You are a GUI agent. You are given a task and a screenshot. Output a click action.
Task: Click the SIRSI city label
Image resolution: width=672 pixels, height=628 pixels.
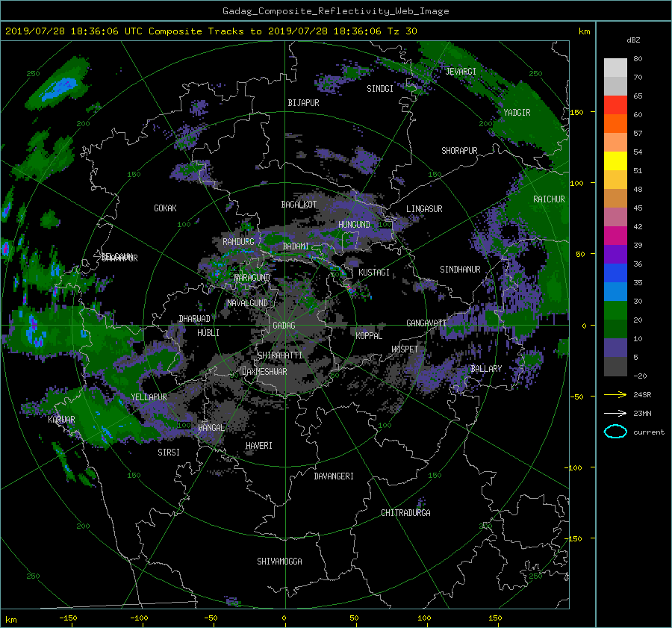tap(169, 453)
